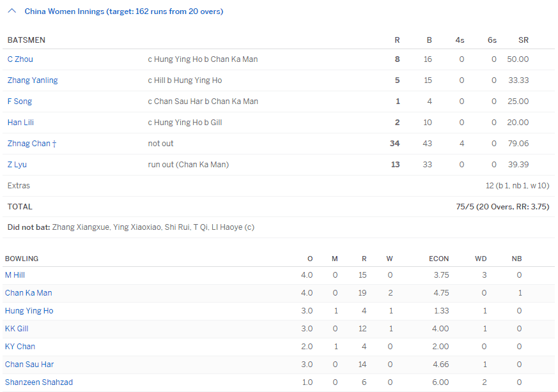Image resolution: width=558 pixels, height=392 pixels.
Task: Open Zhang Yanling's player page
Action: point(33,80)
